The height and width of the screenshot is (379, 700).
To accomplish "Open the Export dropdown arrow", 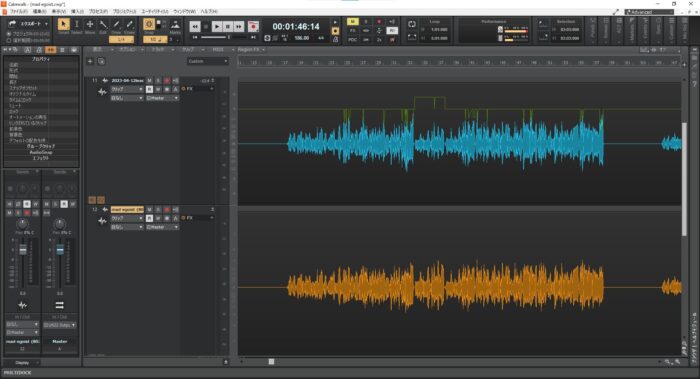I will [46, 24].
